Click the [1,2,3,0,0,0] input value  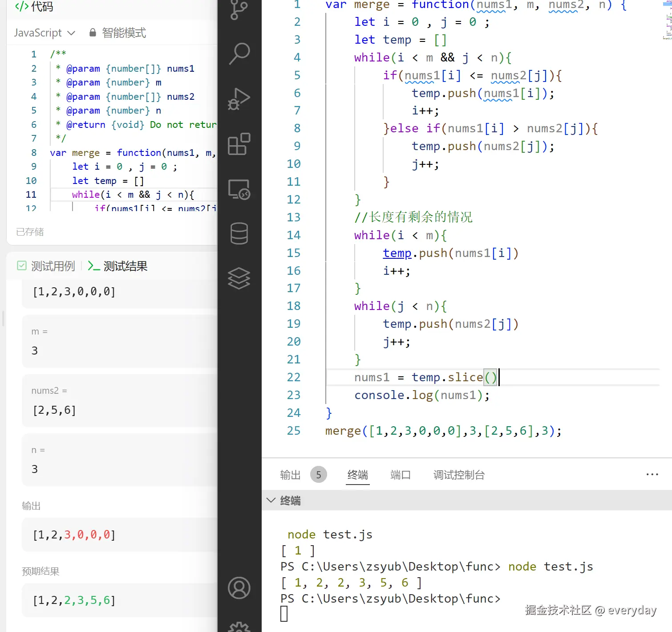click(74, 292)
